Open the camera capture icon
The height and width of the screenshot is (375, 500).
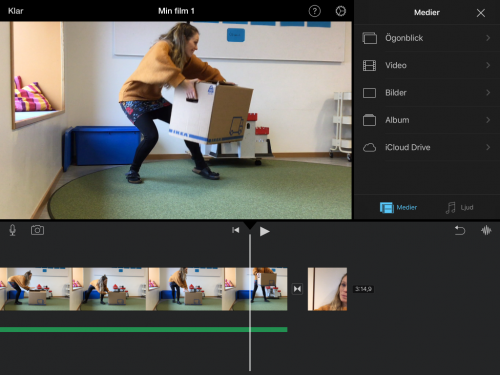coord(37,230)
